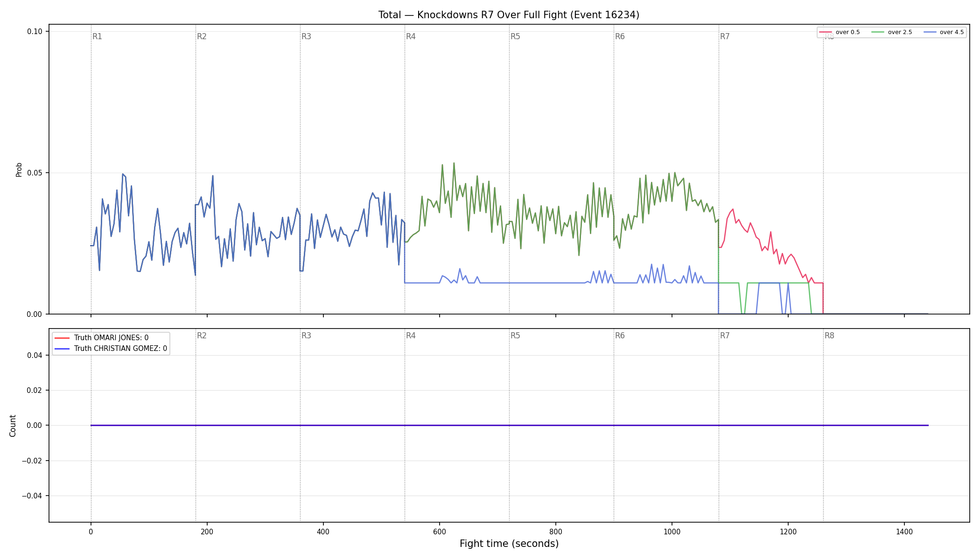Viewport: 980px width, 560px height.
Task: Click the R6 round marker in top chart
Action: click(x=620, y=36)
